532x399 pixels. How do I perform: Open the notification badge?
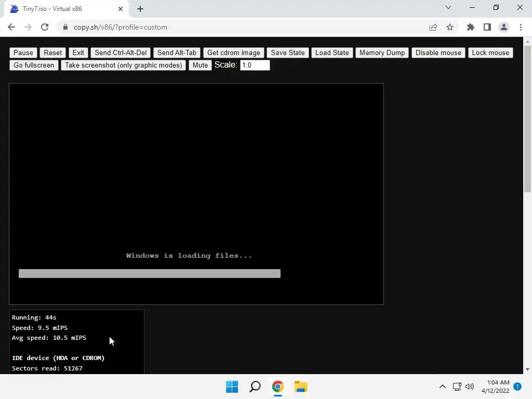click(517, 387)
